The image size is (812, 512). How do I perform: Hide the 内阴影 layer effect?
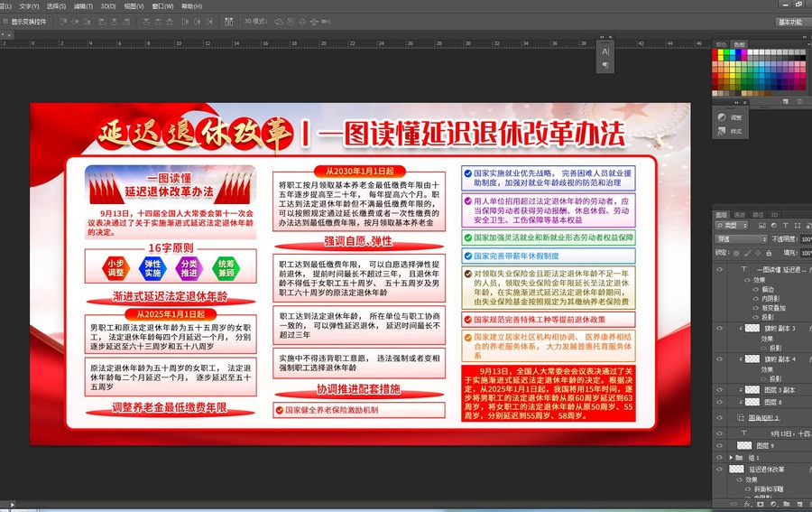coord(755,299)
